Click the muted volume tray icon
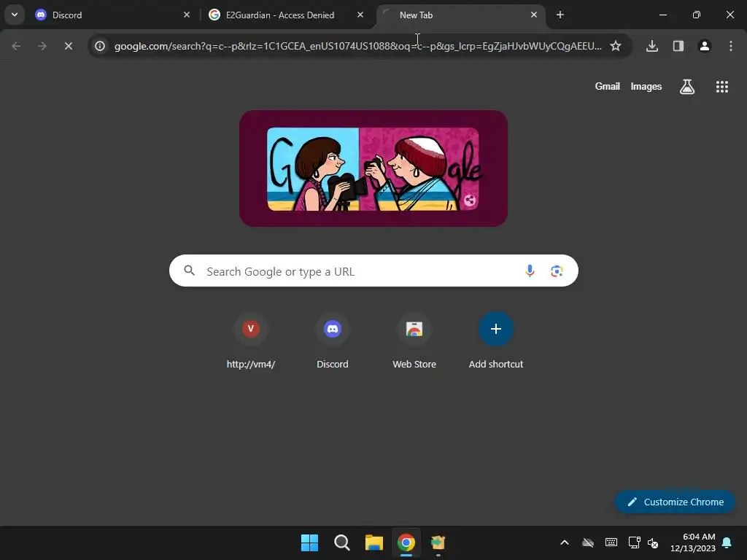The image size is (747, 560). click(653, 542)
